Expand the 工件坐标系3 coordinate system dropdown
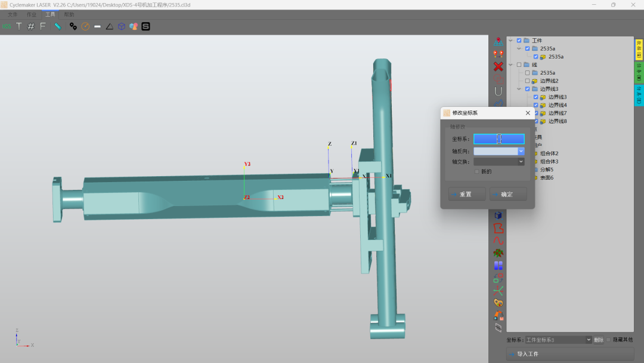The width and height of the screenshot is (644, 363). (558, 340)
